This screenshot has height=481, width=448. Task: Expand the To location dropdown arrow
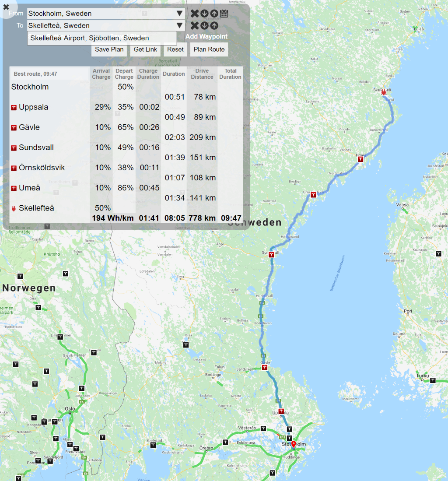(x=179, y=25)
